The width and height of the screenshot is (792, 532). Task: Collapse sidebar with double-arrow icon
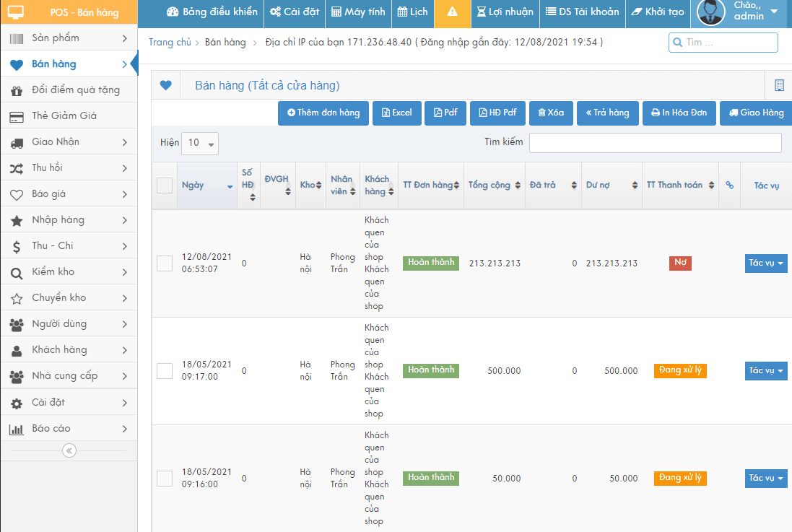pyautogui.click(x=69, y=450)
